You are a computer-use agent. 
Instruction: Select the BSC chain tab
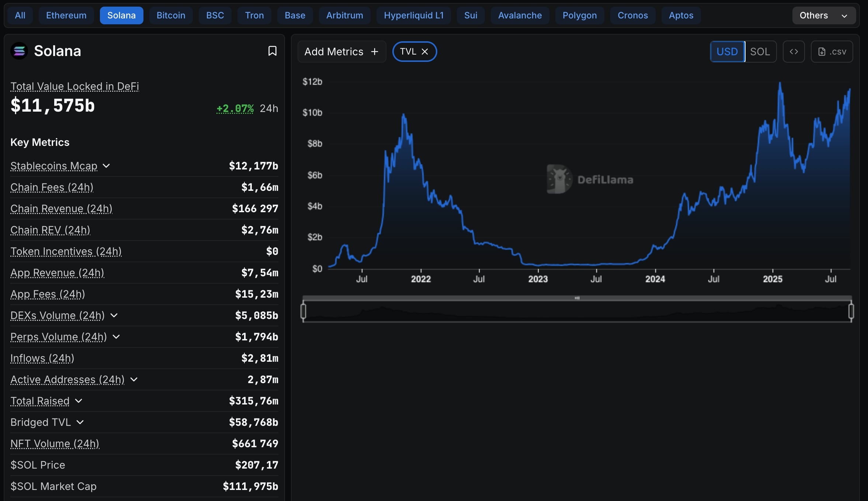215,15
